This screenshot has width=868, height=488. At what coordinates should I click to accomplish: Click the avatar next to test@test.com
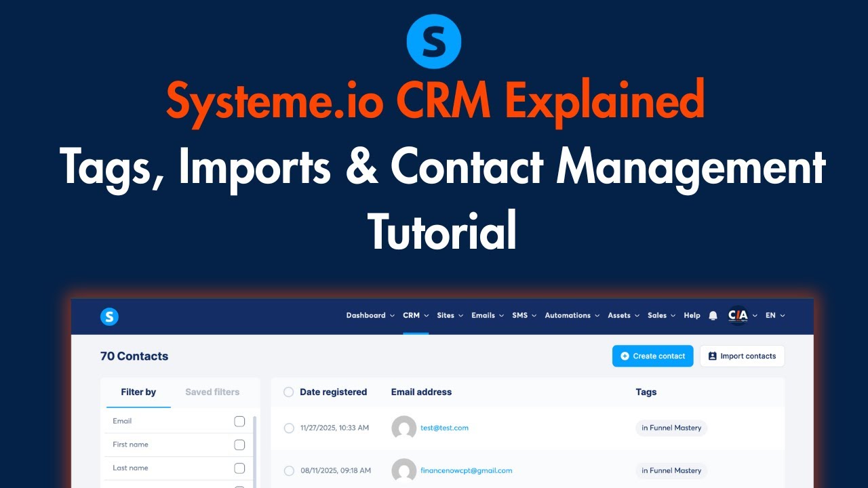point(404,428)
